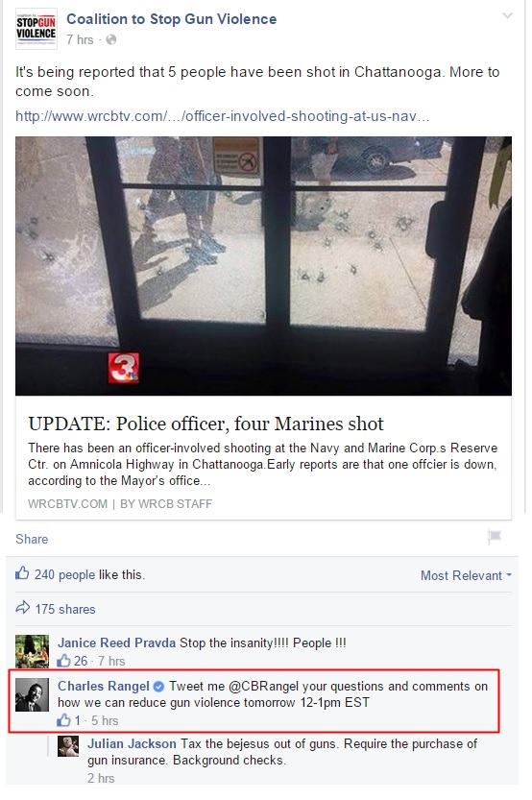Open the shattered door news photo
Screen dimensions: 532x800
tap(263, 266)
